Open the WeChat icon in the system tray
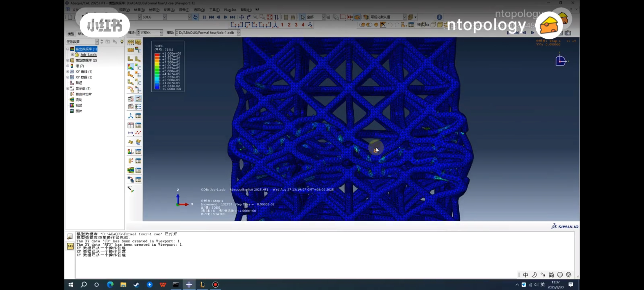Image resolution: width=644 pixels, height=290 pixels. 524,284
